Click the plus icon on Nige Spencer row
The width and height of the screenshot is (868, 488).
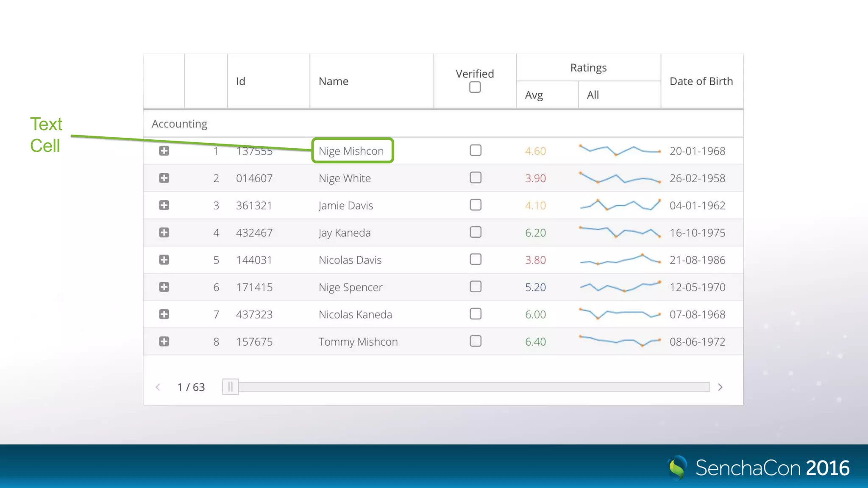pos(164,287)
